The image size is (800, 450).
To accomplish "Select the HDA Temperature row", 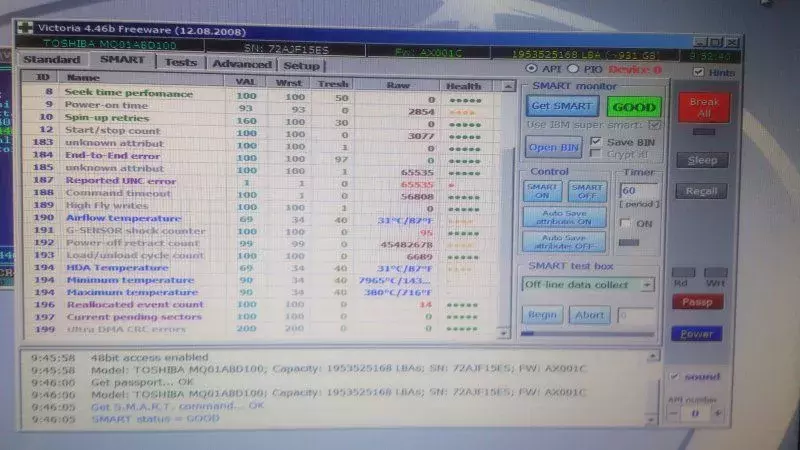I will [x=261, y=268].
